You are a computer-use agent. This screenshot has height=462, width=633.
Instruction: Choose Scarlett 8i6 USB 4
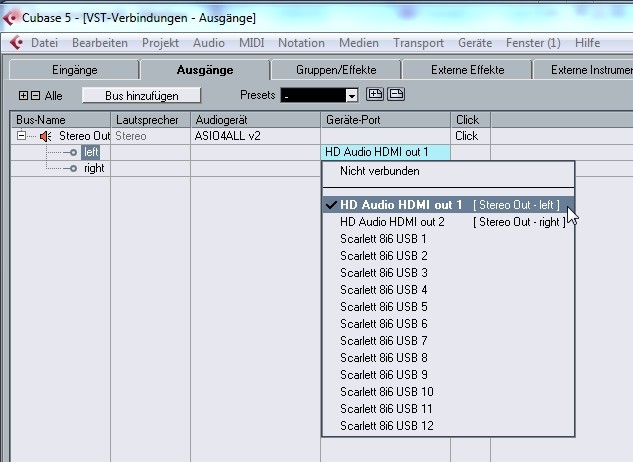[448, 290]
